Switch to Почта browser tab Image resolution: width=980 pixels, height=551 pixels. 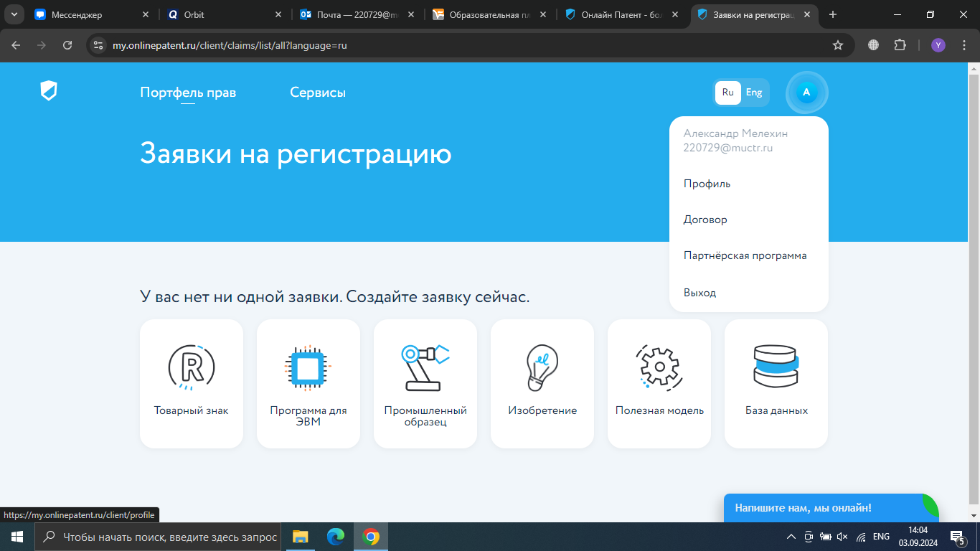coord(357,14)
